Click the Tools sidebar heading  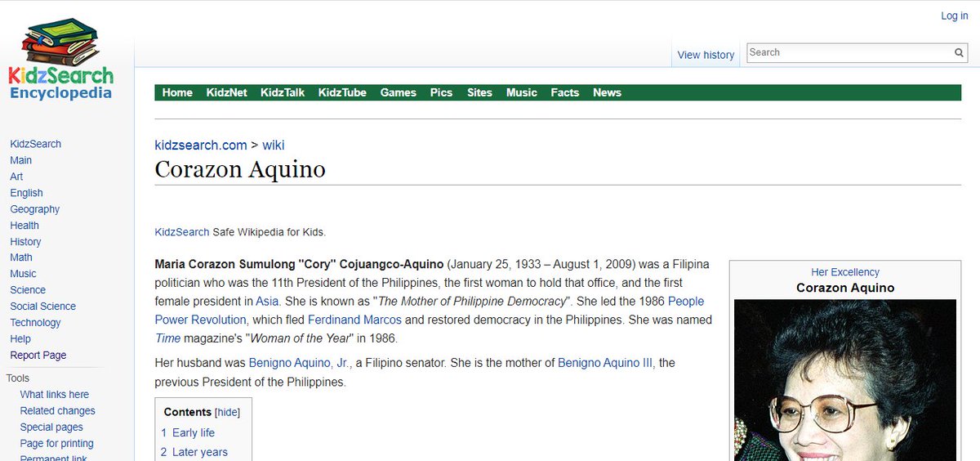click(18, 378)
